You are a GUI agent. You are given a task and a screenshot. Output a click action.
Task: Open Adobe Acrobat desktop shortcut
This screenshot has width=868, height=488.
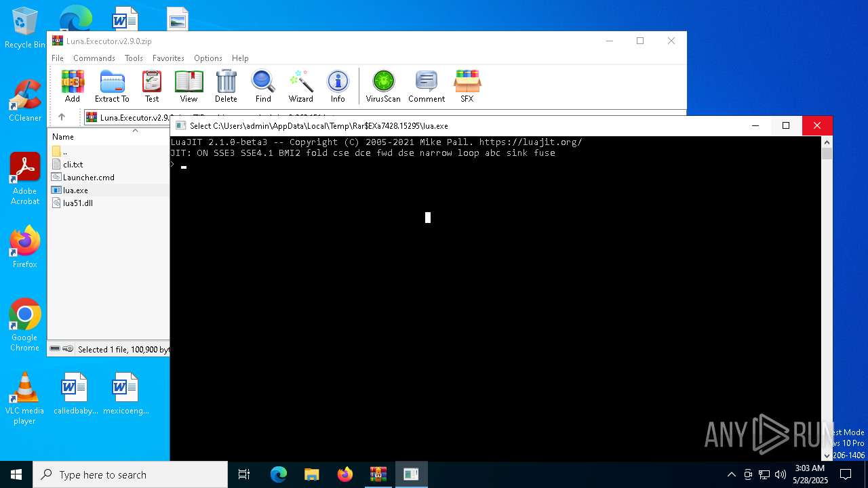[24, 179]
